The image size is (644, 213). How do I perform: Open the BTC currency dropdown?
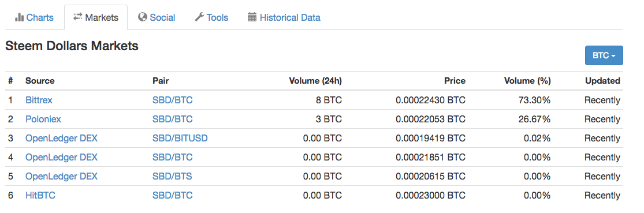point(604,55)
